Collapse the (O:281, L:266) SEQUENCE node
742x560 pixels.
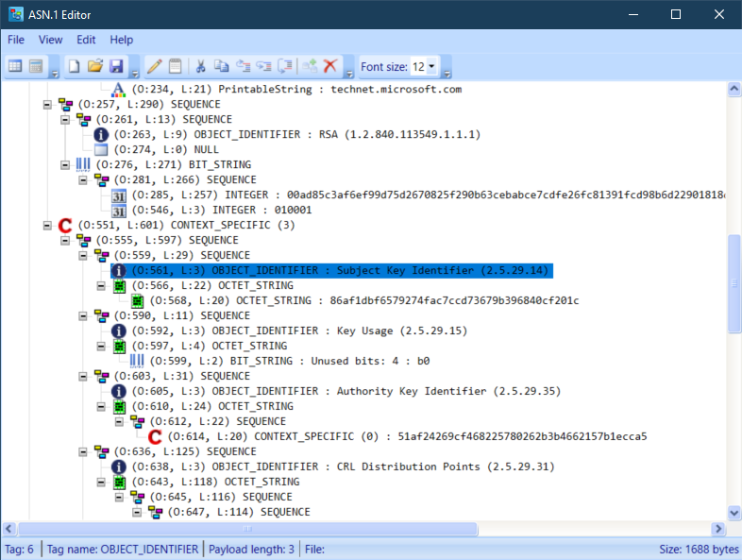point(83,179)
